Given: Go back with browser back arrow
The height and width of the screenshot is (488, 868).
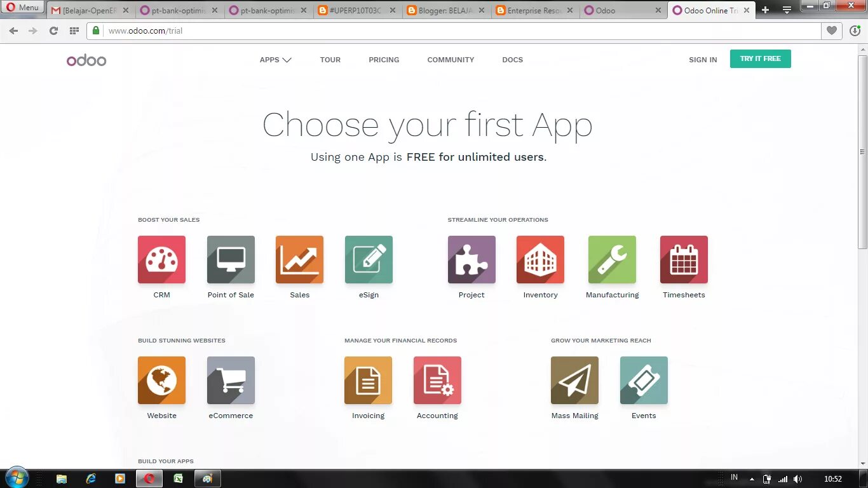Looking at the screenshot, I should point(14,30).
